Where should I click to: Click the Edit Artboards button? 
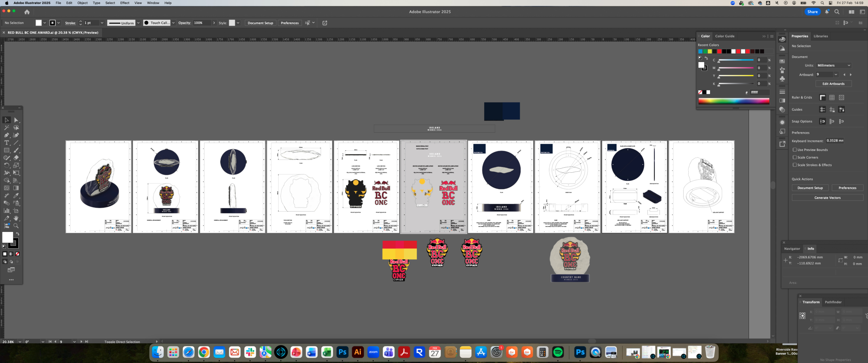[833, 84]
